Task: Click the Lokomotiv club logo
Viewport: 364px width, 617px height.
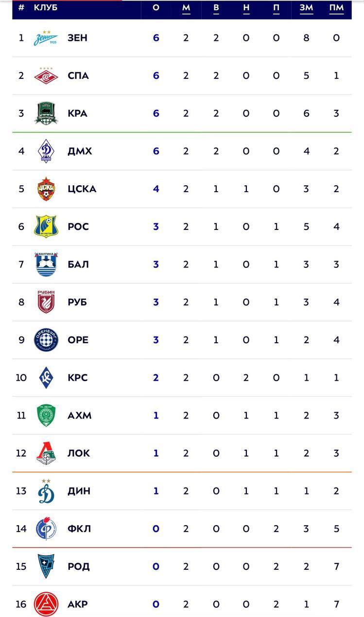Action: pos(46,453)
